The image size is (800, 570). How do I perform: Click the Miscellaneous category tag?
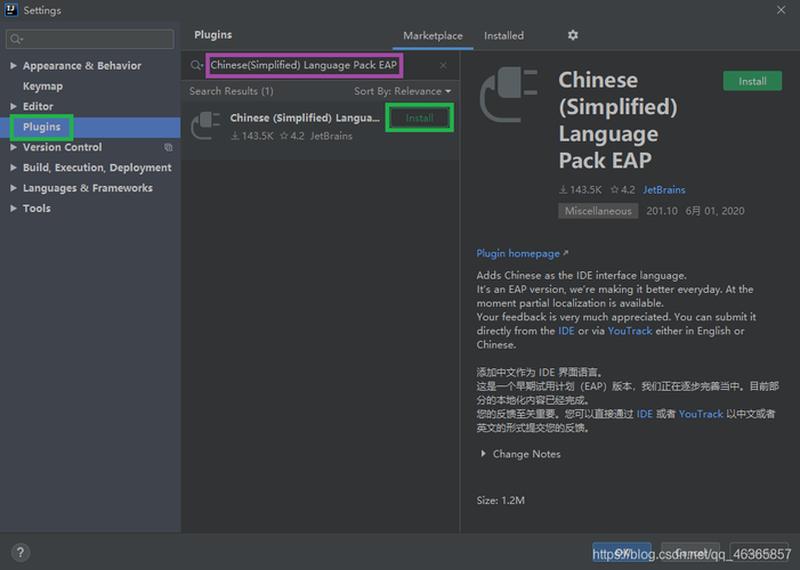[x=598, y=211]
